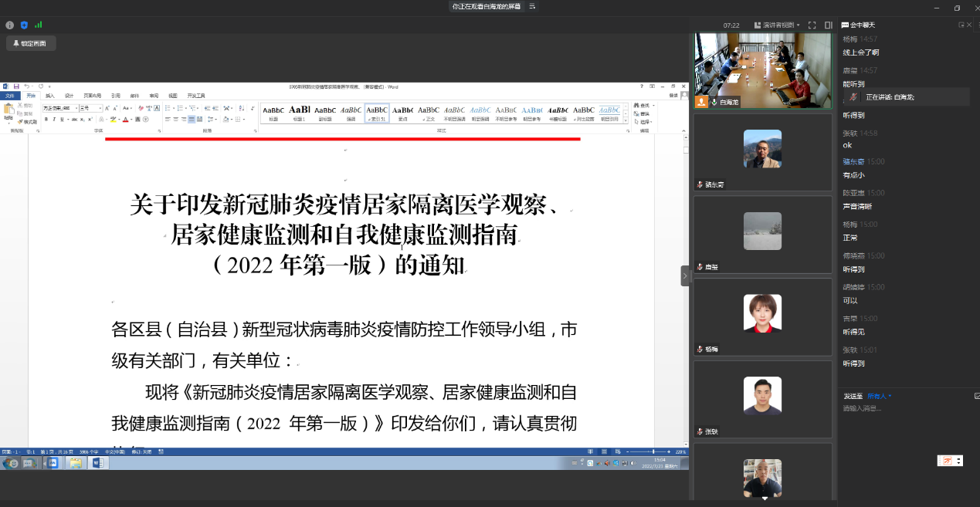Toggle Bold formatting in Word ribbon
The width and height of the screenshot is (980, 507).
click(46, 120)
